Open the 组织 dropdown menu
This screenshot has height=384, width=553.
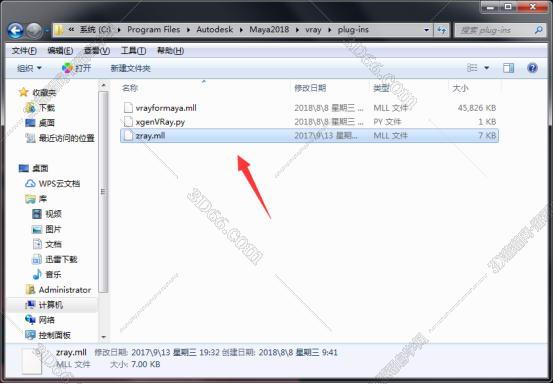29,68
